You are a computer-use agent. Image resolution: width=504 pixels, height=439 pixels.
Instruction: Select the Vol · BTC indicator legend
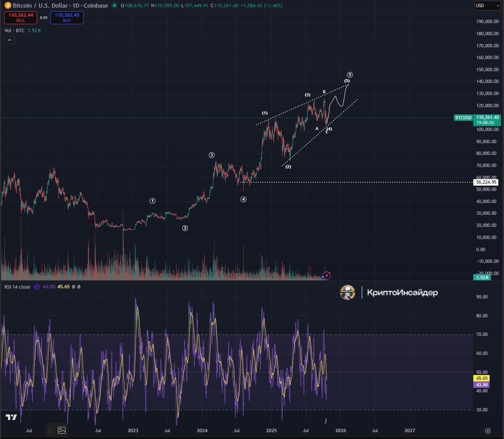(14, 30)
